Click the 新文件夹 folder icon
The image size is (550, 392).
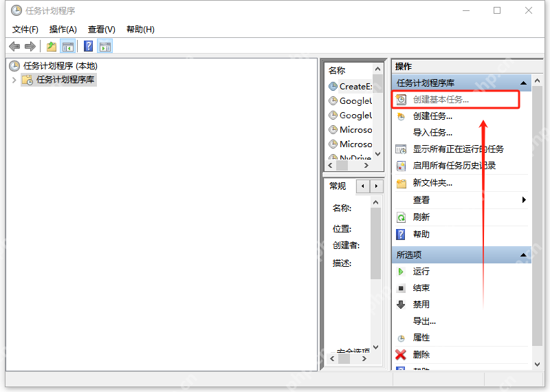tap(401, 183)
